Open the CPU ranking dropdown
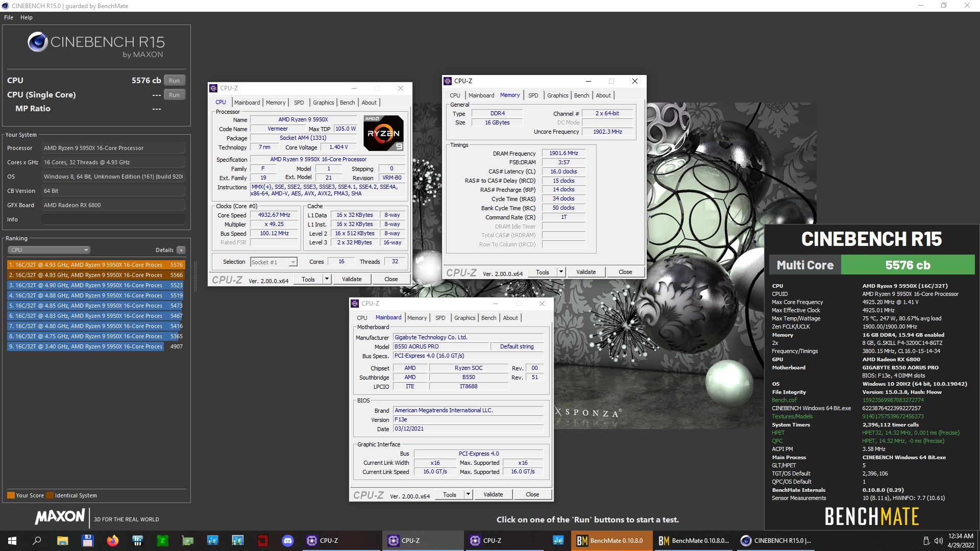Viewport: 980px width, 551px height. coord(49,250)
